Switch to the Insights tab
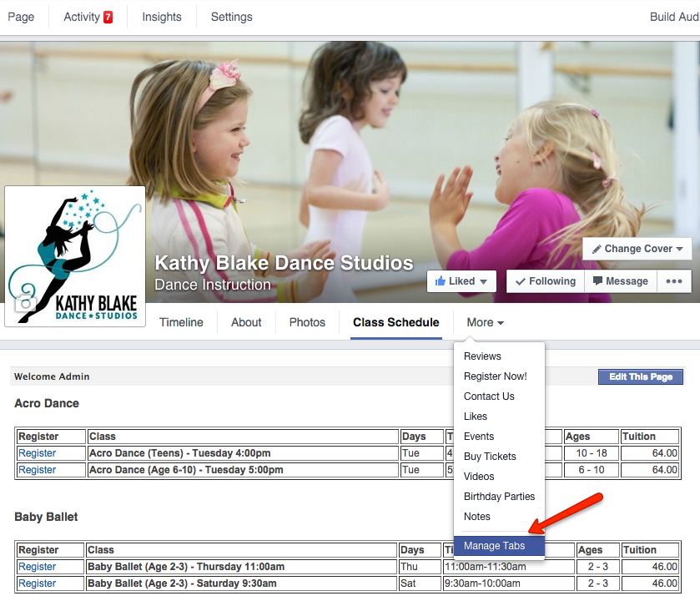Viewport: 700px width, 601px height. [x=162, y=17]
